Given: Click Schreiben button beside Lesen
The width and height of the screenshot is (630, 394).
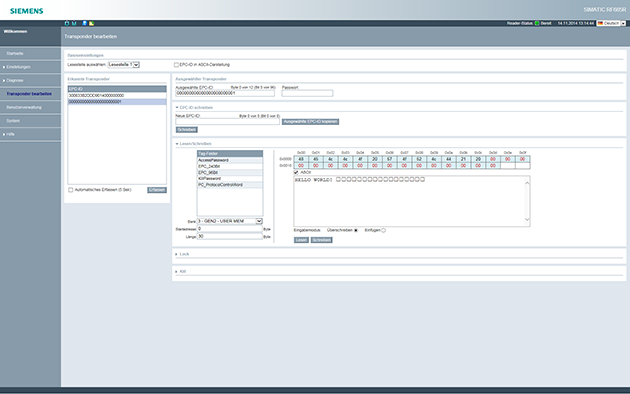Looking at the screenshot, I should point(321,240).
